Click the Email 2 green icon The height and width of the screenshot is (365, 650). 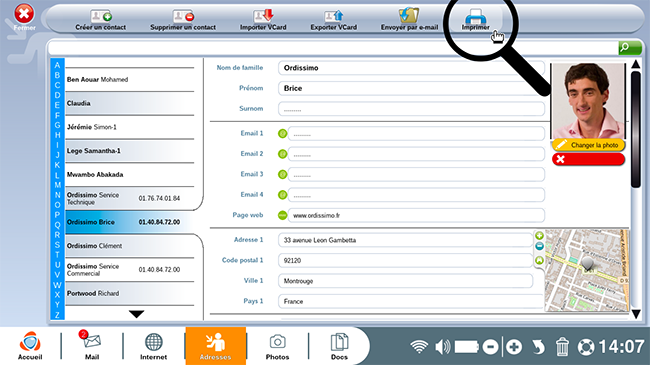pyautogui.click(x=282, y=154)
